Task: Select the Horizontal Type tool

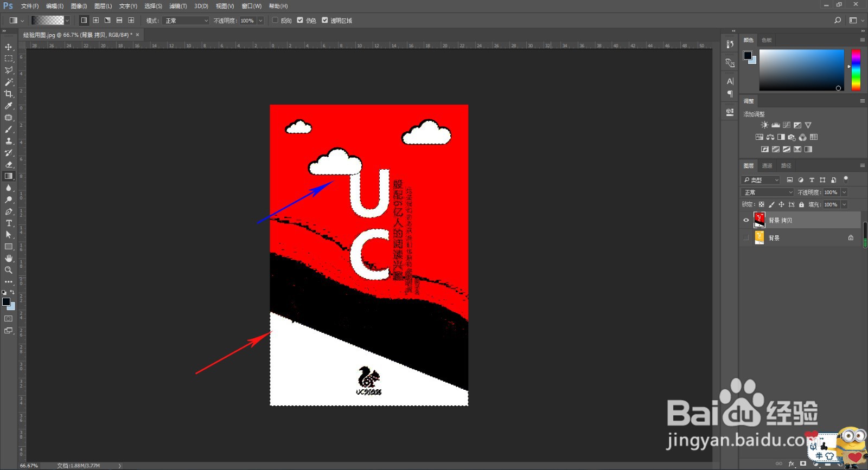Action: [x=9, y=223]
